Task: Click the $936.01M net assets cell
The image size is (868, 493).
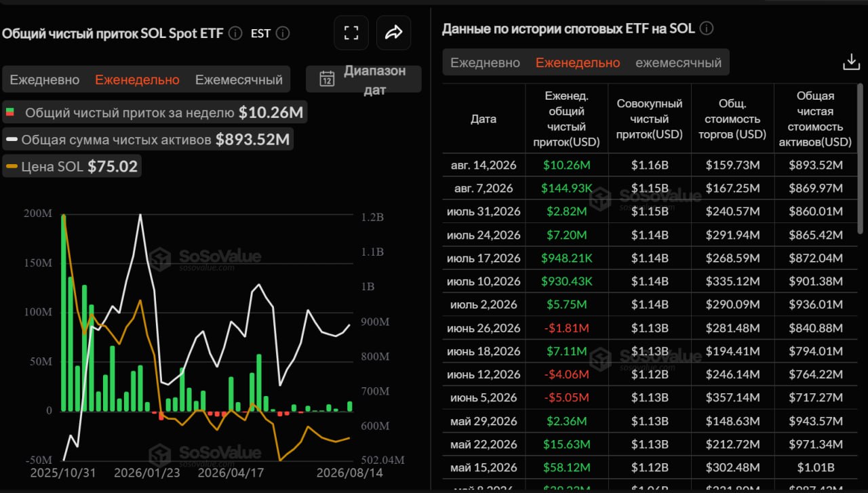Action: click(816, 304)
